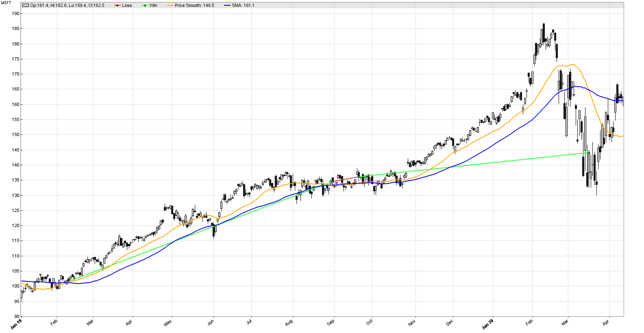The height and width of the screenshot is (333, 644).
Task: Click the blue SMA line swatch in the legend
Action: (227, 6)
